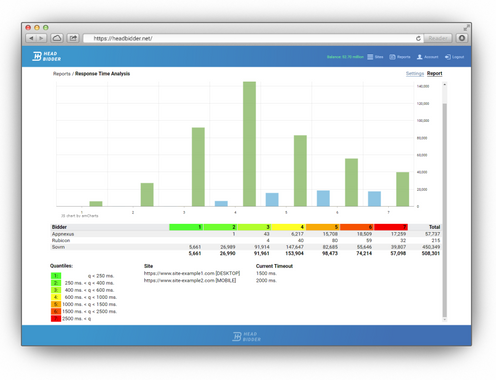Reload the page with refresh icon
This screenshot has height=380, width=496.
(418, 38)
